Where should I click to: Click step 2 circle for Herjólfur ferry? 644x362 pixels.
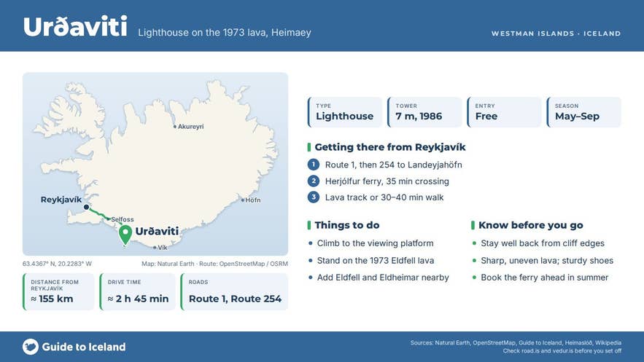tap(314, 181)
